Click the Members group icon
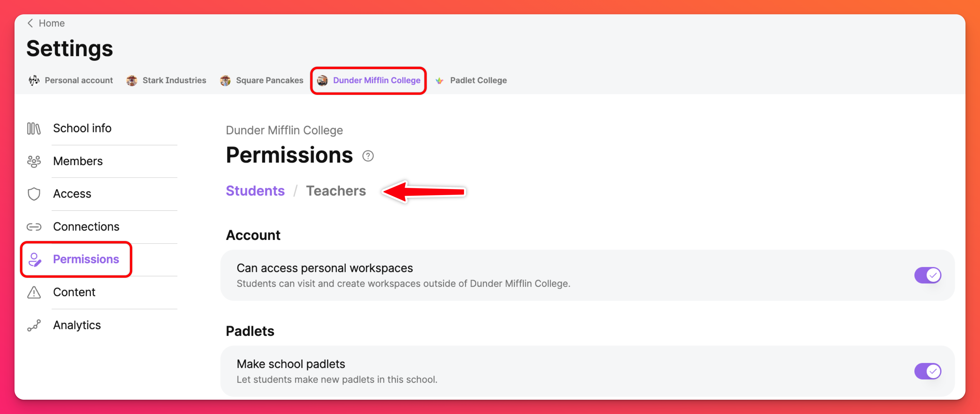 point(34,162)
